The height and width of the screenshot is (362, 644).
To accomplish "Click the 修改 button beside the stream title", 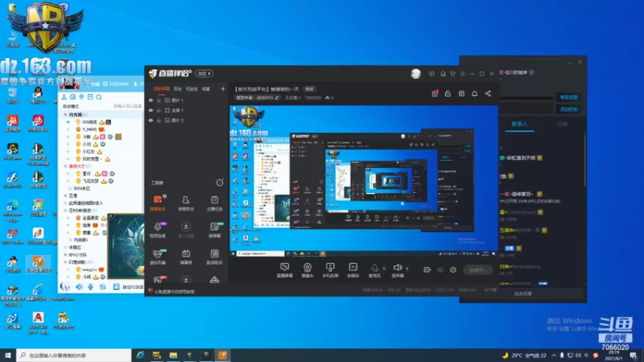I will click(x=309, y=89).
